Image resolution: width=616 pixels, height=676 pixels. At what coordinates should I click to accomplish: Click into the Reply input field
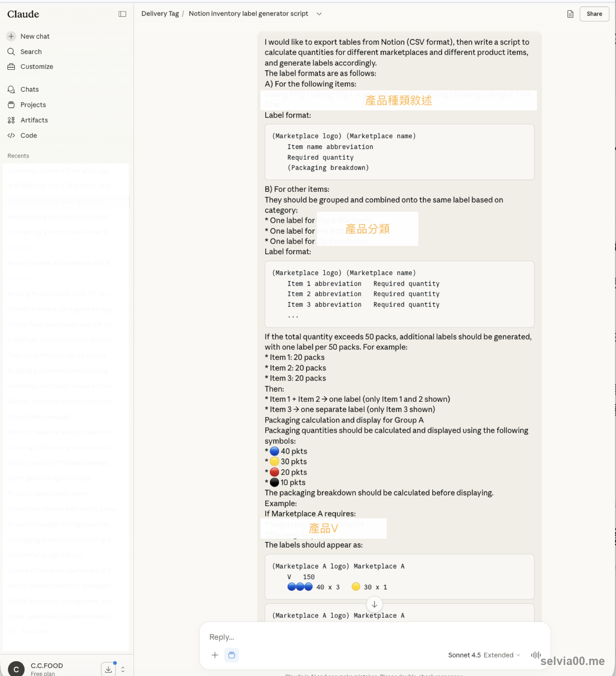[374, 637]
